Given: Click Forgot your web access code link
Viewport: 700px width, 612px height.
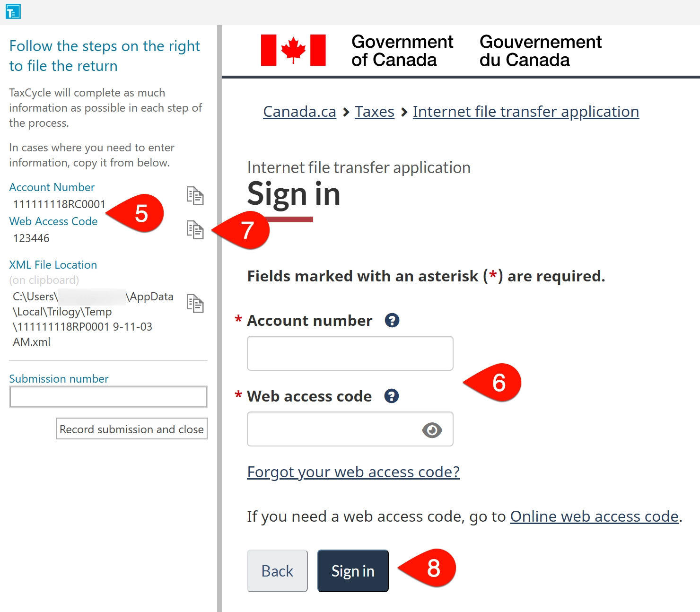Looking at the screenshot, I should pos(353,472).
